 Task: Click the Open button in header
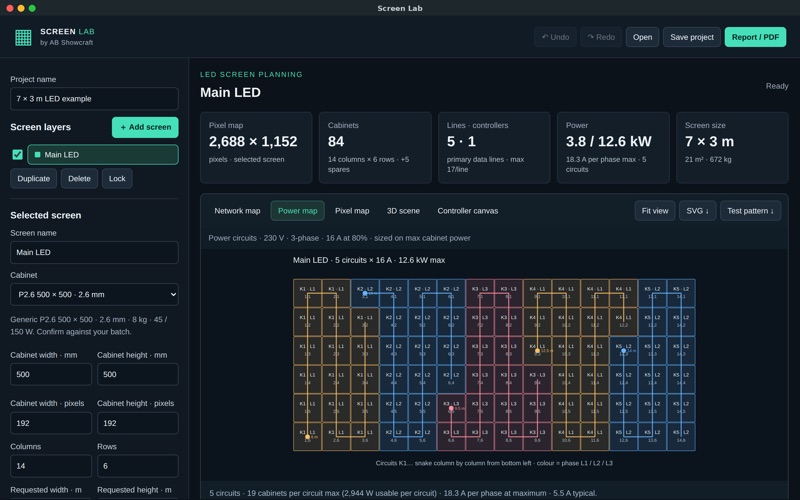point(642,37)
